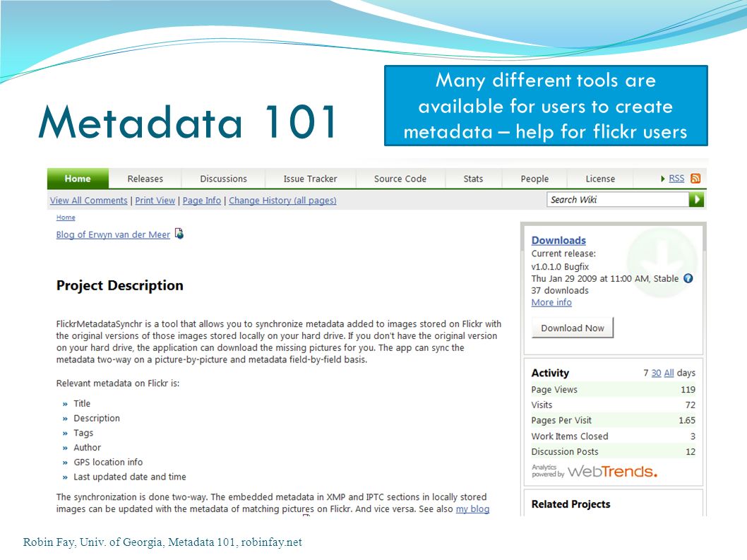Open Blog of Erwyn van der Meer link
Screen dimensions: 747x560
click(x=113, y=234)
